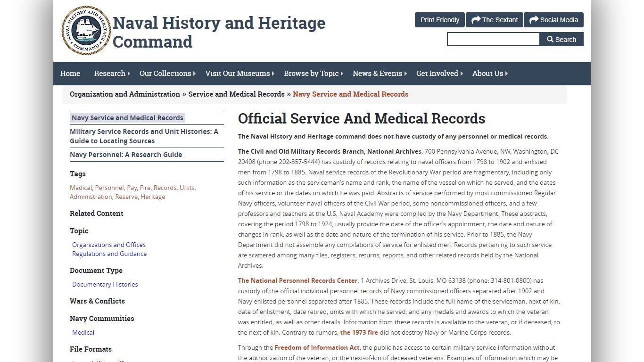Viewport: 644px width, 362px height.
Task: Open the Organizations and Offices topic link
Action: tap(109, 245)
